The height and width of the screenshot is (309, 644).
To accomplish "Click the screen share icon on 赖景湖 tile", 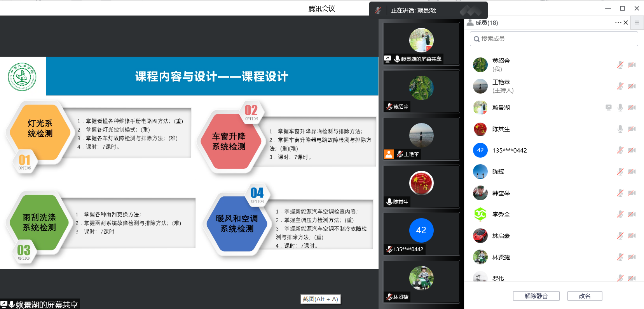I will pyautogui.click(x=387, y=59).
